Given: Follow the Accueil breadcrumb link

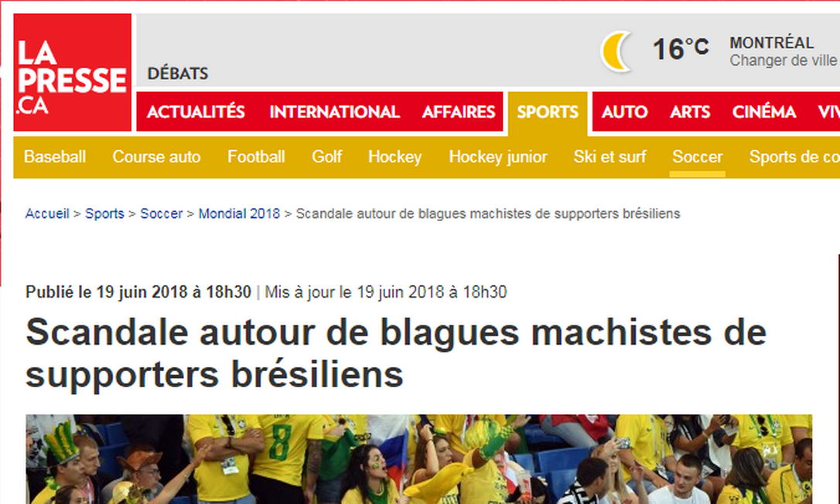Looking at the screenshot, I should tap(47, 213).
